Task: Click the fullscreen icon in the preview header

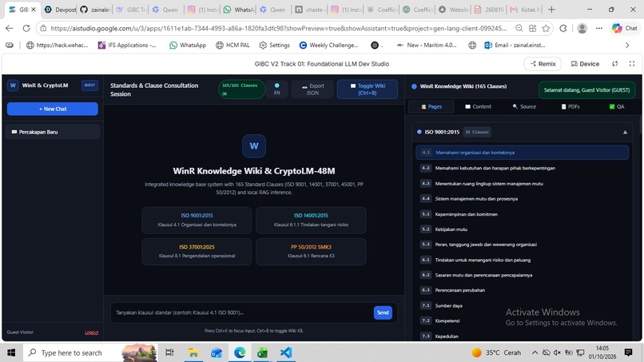Action: [x=632, y=64]
